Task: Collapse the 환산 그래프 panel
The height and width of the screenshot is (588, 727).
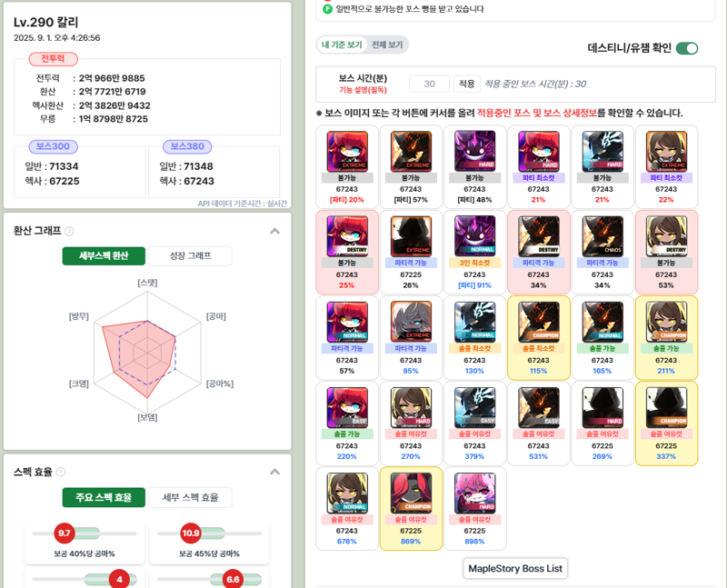Action: tap(275, 231)
